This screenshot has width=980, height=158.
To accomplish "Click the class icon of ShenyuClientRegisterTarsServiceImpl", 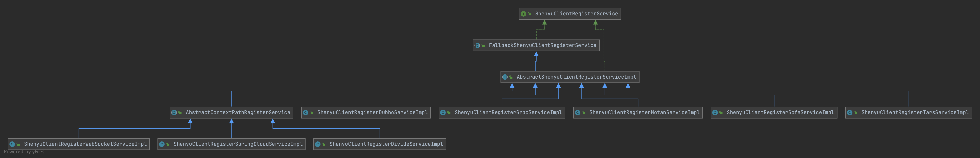I will coord(849,113).
